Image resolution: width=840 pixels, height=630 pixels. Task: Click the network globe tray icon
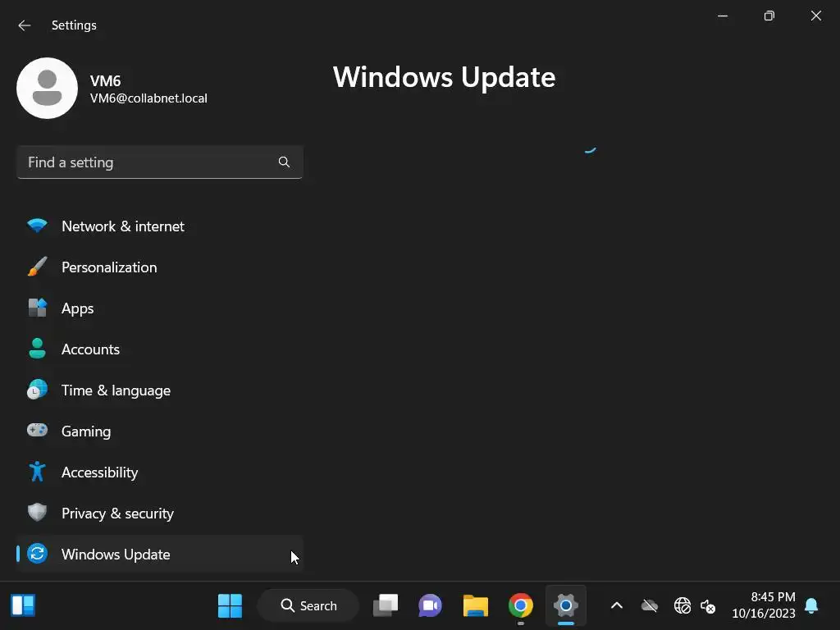[x=682, y=606]
